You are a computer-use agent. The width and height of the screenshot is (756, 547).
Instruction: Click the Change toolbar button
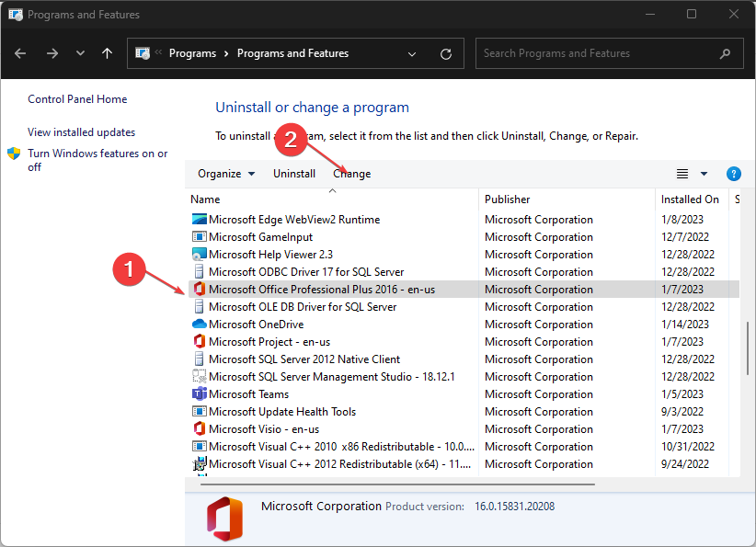click(x=352, y=174)
